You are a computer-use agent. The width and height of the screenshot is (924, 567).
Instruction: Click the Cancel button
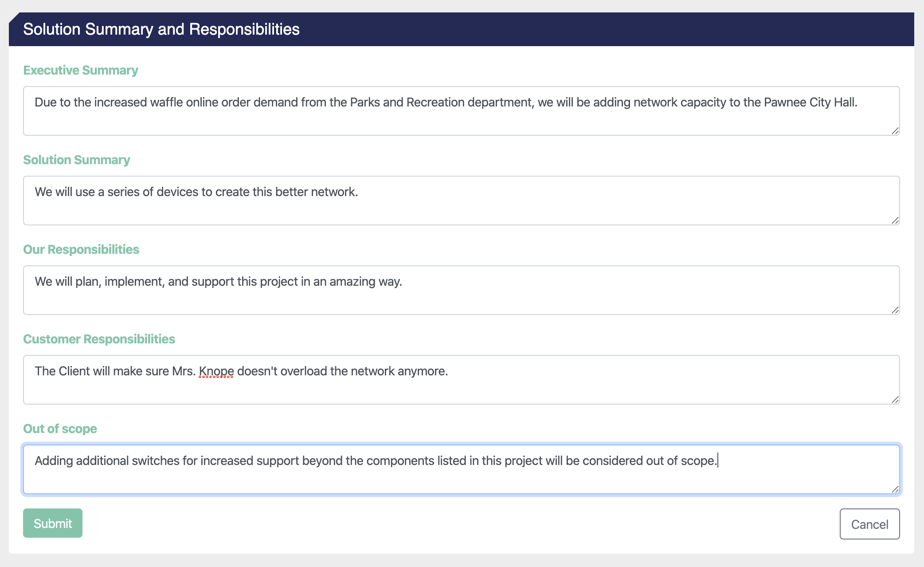coord(869,524)
